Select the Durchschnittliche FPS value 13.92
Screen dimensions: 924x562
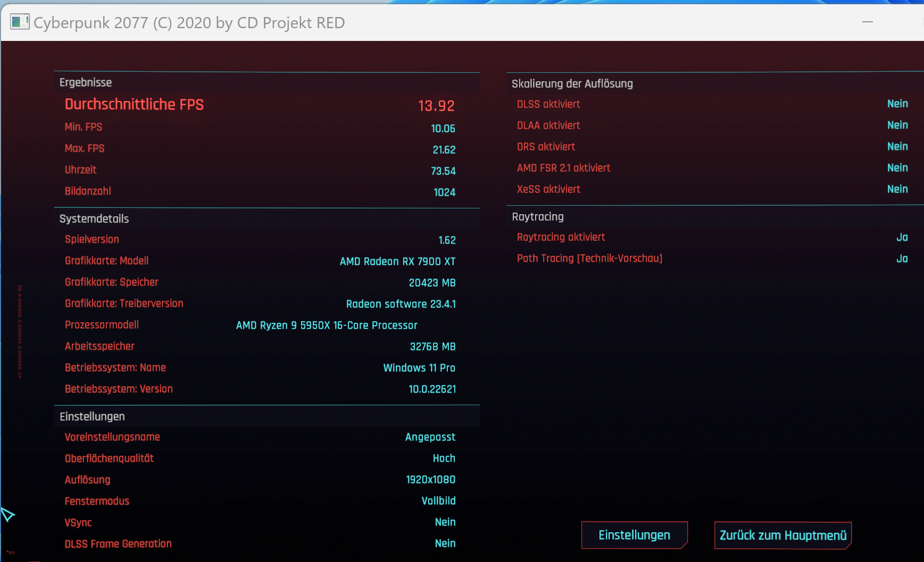pos(436,106)
